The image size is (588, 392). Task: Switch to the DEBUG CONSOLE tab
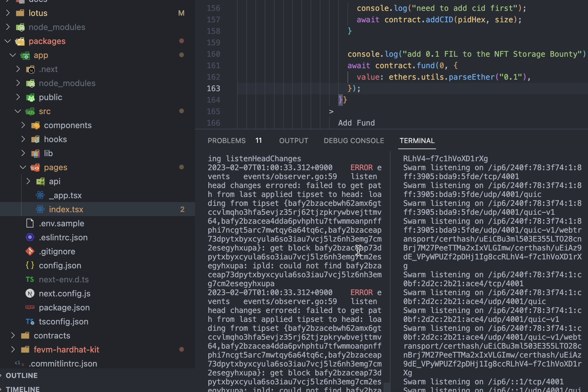(x=354, y=141)
